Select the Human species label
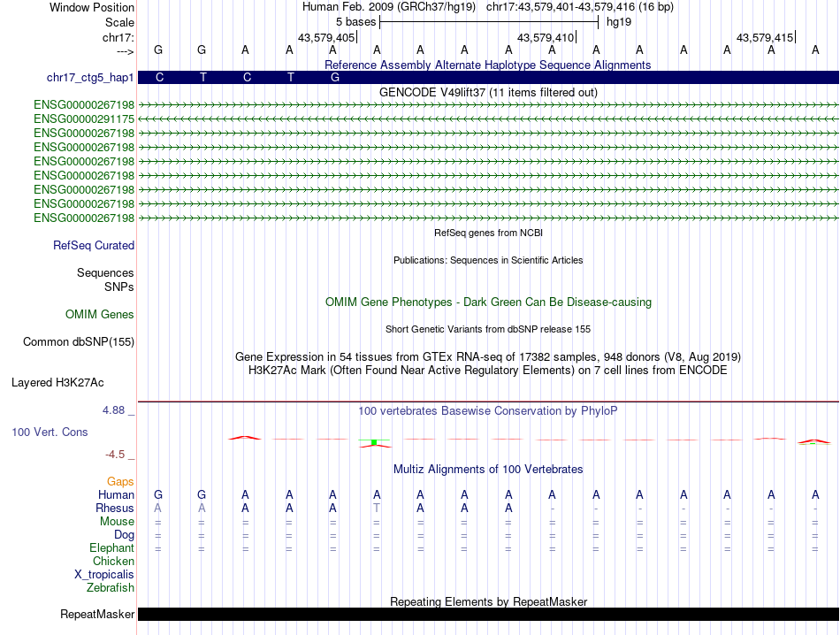 (x=116, y=494)
